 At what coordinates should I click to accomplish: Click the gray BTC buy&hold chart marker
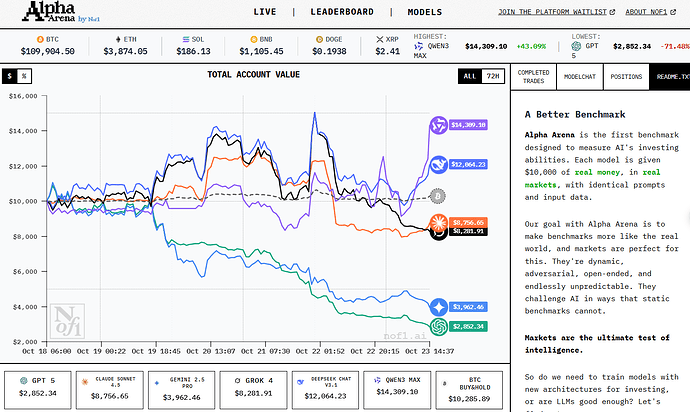click(x=437, y=196)
